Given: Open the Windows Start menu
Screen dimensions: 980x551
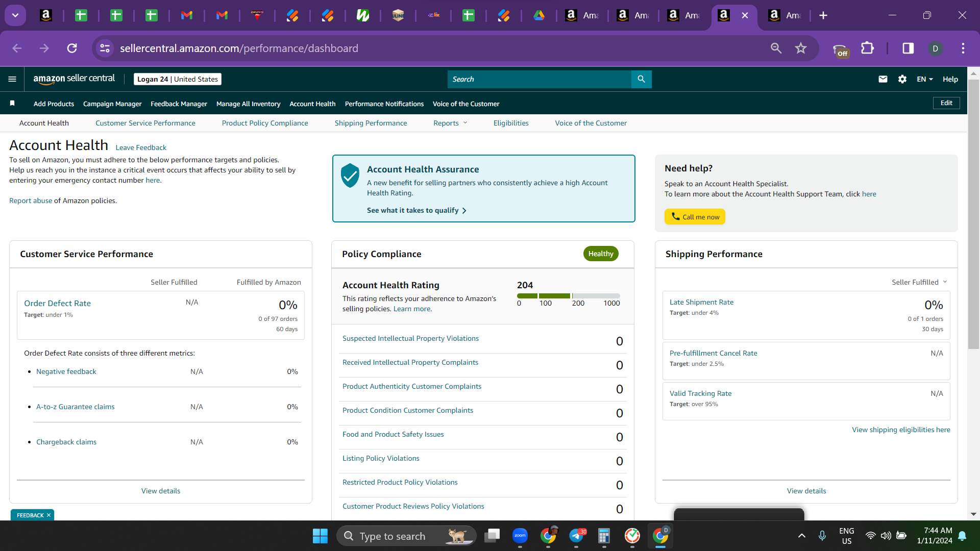Looking at the screenshot, I should click(x=320, y=536).
